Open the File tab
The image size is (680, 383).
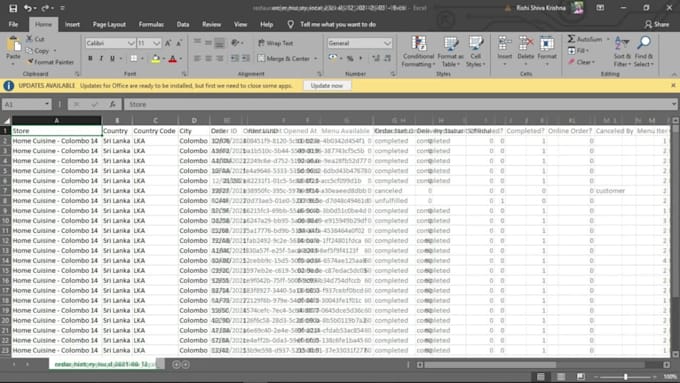click(x=13, y=24)
